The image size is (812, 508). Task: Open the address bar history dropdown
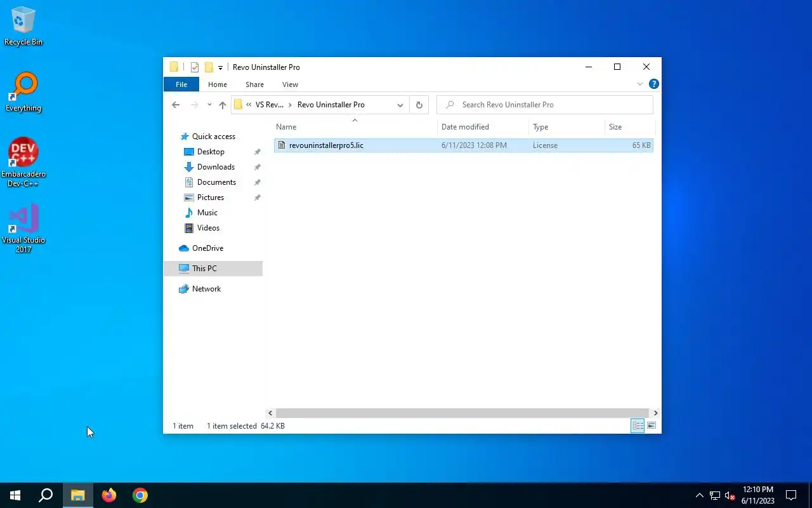[400, 105]
